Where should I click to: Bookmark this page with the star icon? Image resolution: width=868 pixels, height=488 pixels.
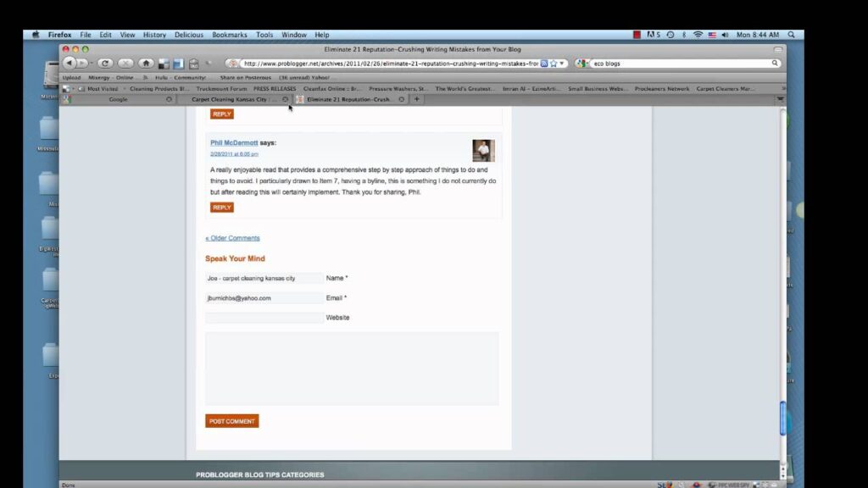pyautogui.click(x=554, y=64)
